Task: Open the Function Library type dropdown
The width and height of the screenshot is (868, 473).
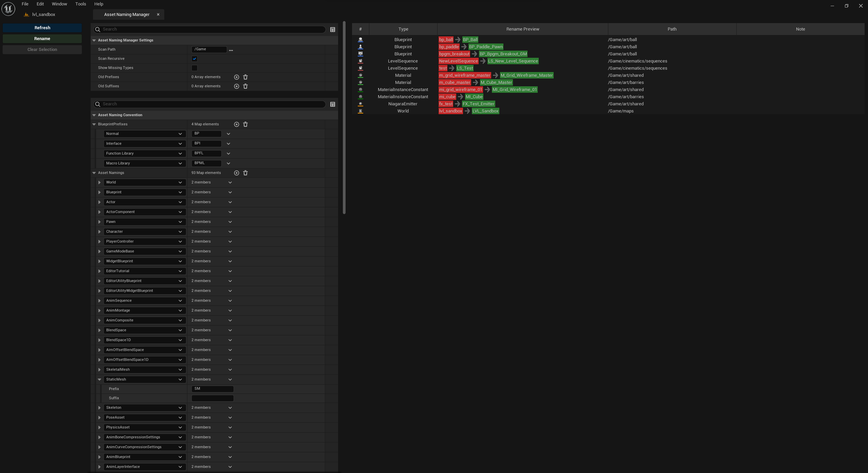Action: click(x=144, y=154)
